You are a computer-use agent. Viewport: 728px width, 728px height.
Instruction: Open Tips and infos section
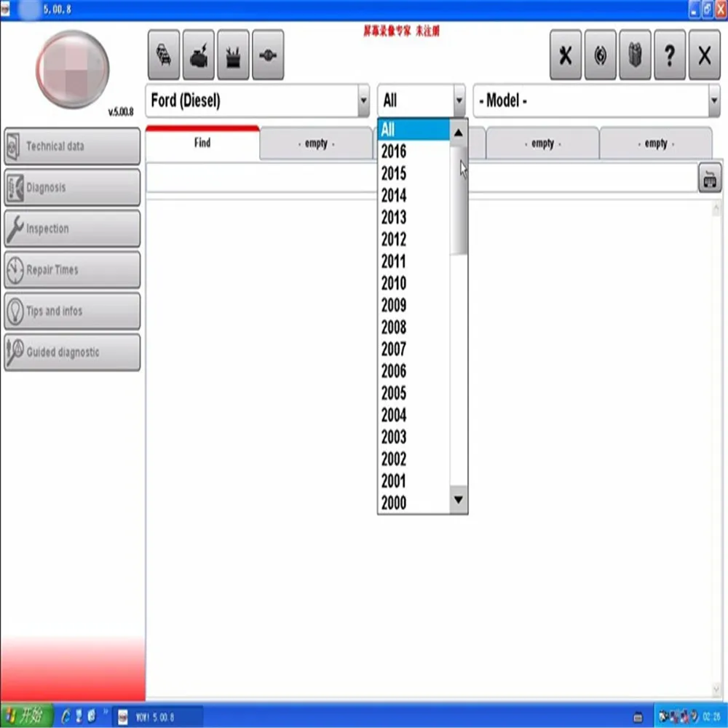click(x=72, y=311)
